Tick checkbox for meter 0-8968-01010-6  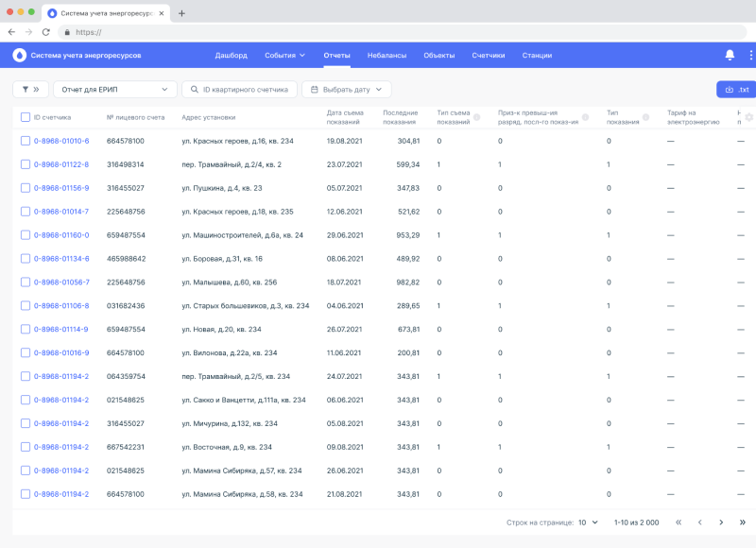click(26, 141)
